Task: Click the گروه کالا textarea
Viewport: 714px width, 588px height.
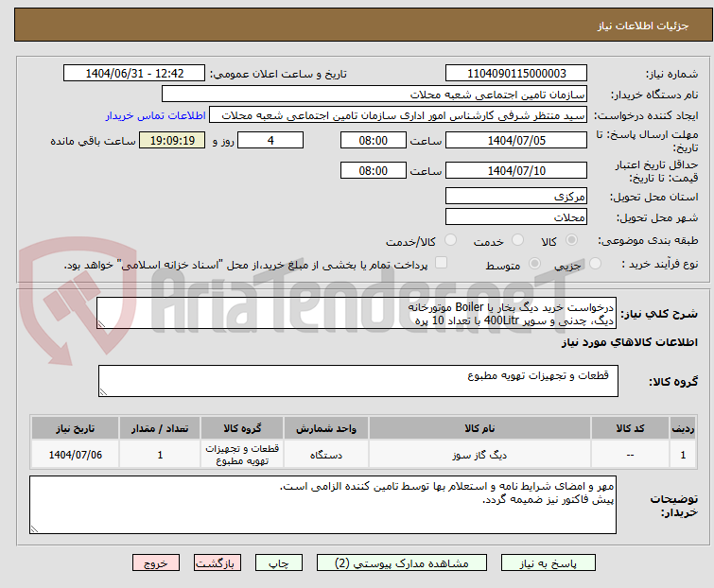Action: tap(358, 381)
